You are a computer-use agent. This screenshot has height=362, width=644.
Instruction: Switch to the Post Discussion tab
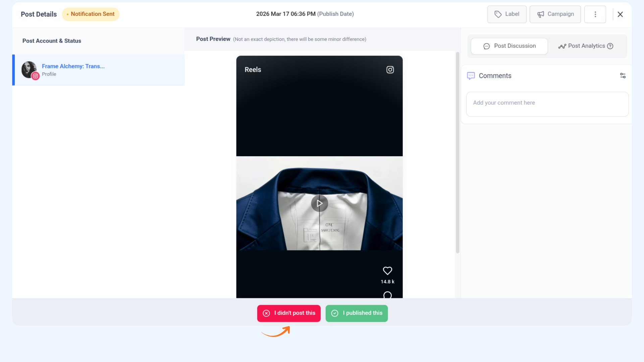(509, 46)
